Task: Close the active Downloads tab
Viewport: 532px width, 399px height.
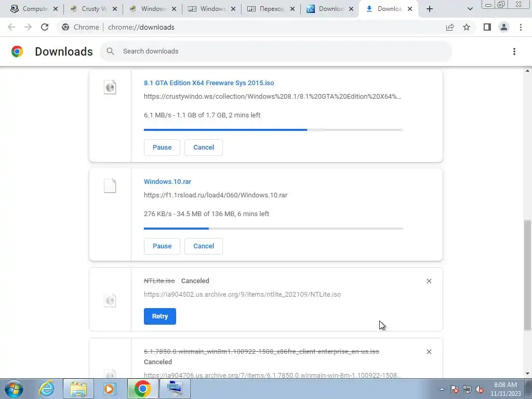Action: 410,9
